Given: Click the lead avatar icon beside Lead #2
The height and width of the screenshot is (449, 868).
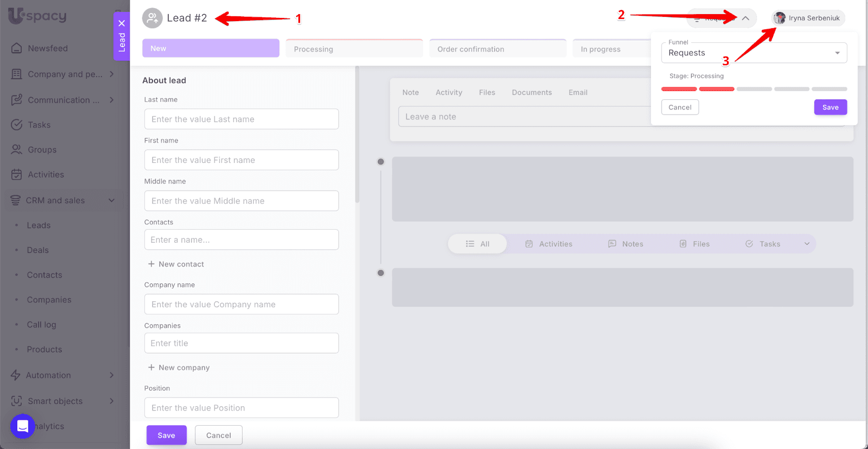Looking at the screenshot, I should [x=152, y=18].
